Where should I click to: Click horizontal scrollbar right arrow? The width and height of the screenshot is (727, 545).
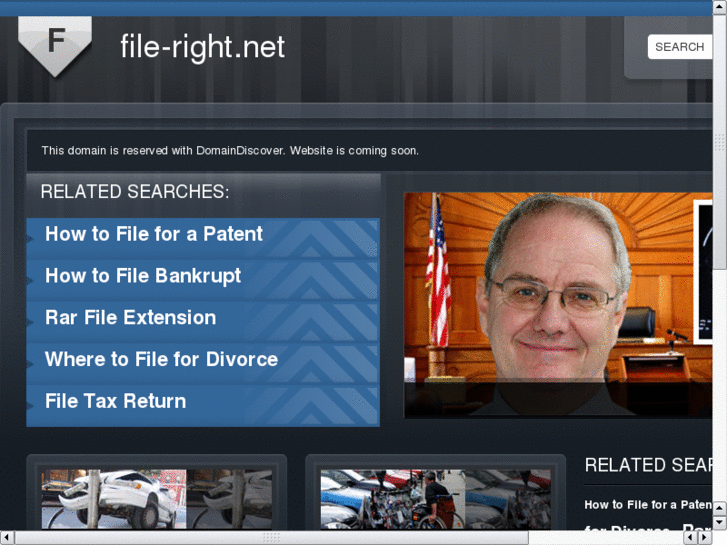tap(706, 538)
